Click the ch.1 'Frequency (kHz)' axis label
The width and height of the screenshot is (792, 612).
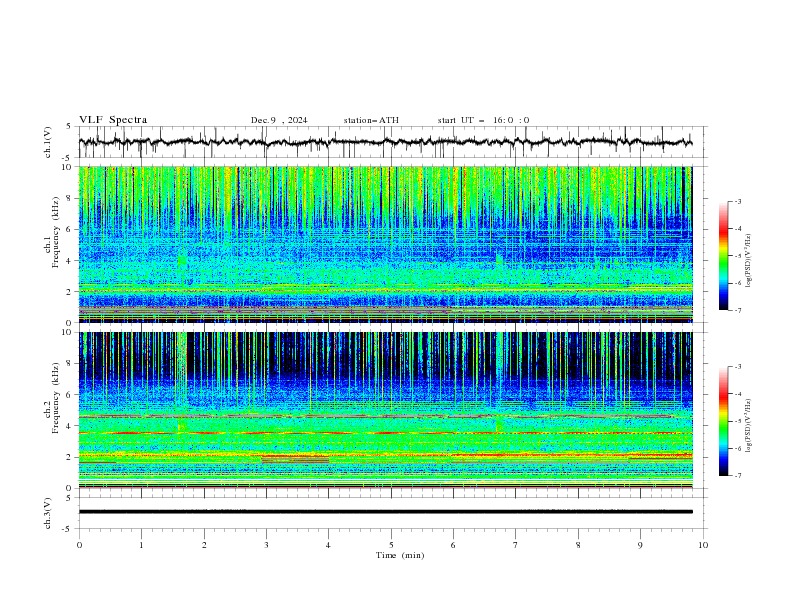click(55, 230)
